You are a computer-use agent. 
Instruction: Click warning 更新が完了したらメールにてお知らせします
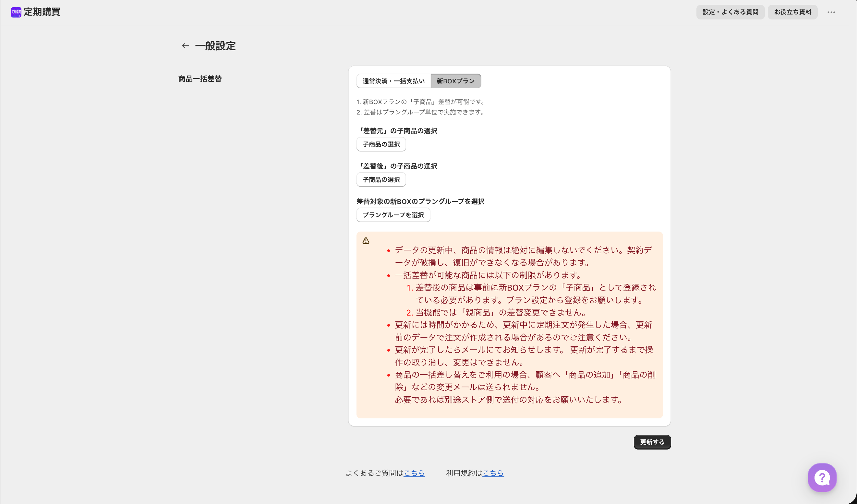coord(524,356)
